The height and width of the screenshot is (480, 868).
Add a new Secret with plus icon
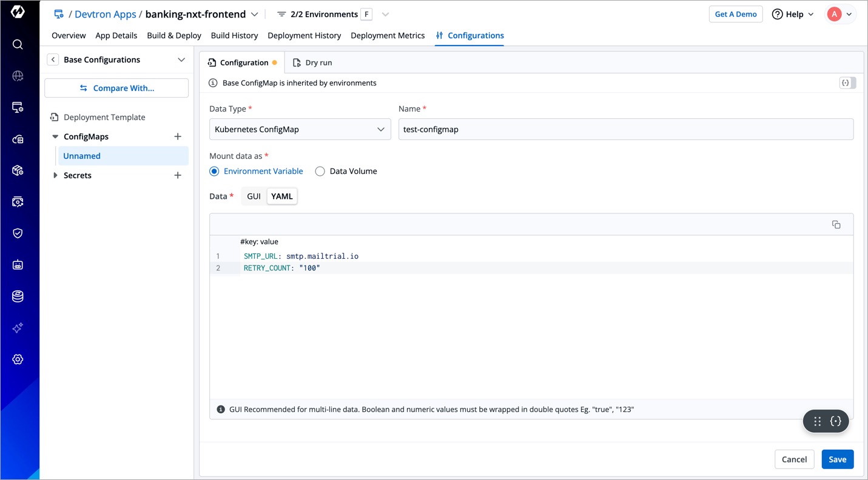coord(178,175)
